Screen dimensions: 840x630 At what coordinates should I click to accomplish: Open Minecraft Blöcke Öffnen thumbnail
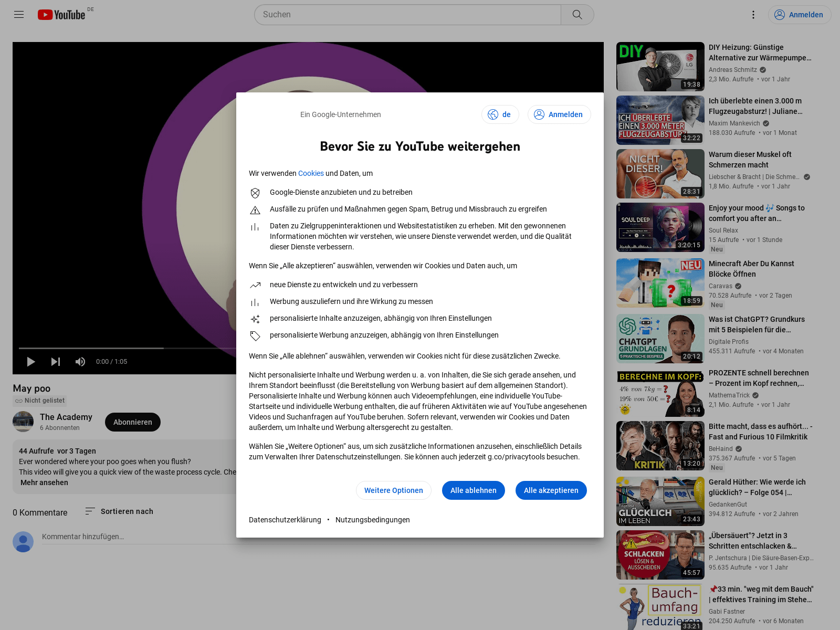[x=660, y=283]
